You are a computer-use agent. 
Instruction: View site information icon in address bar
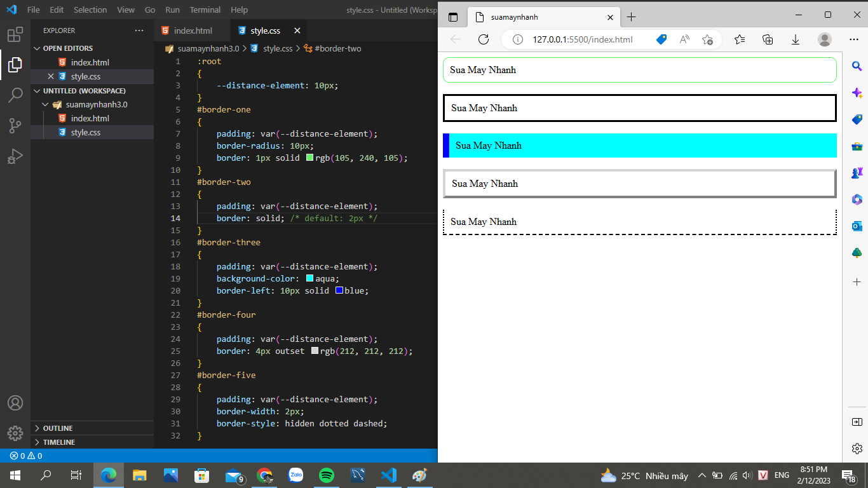click(x=517, y=39)
